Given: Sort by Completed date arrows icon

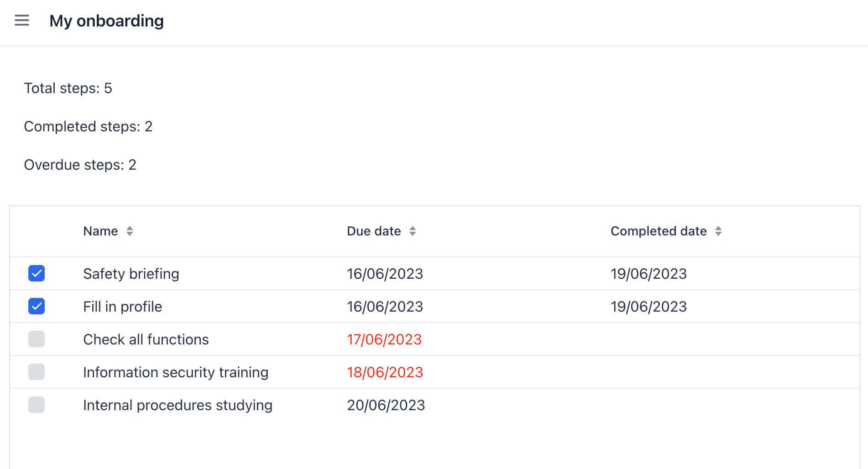Looking at the screenshot, I should click(x=718, y=231).
